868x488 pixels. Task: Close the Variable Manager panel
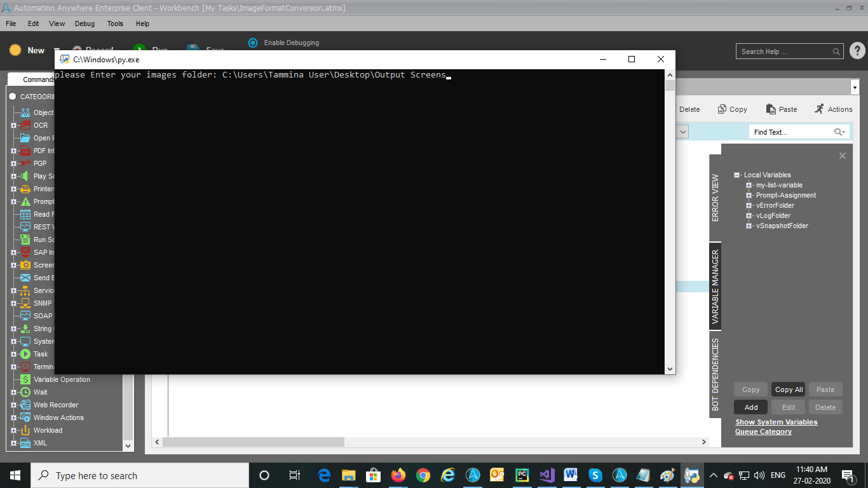click(843, 156)
